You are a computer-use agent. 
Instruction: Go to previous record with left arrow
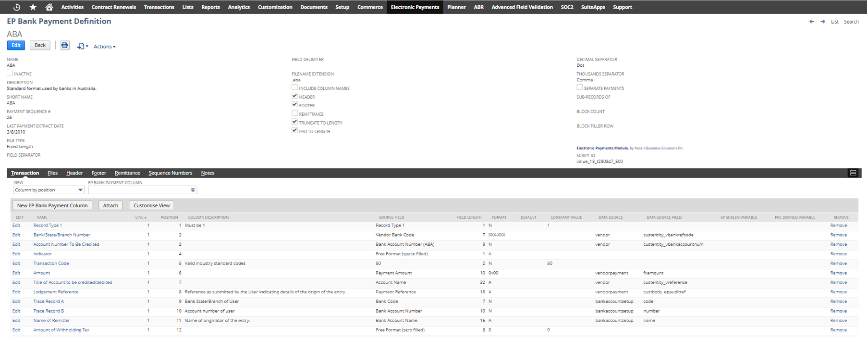click(811, 22)
